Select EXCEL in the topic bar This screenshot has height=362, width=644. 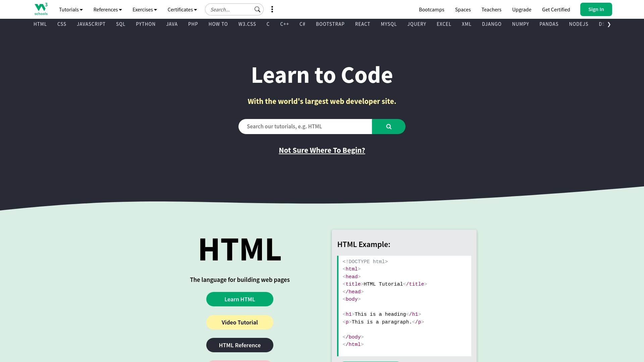point(444,24)
